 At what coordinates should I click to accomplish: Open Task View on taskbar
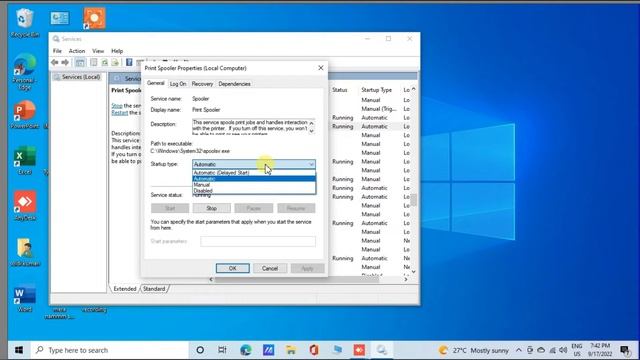[222, 350]
